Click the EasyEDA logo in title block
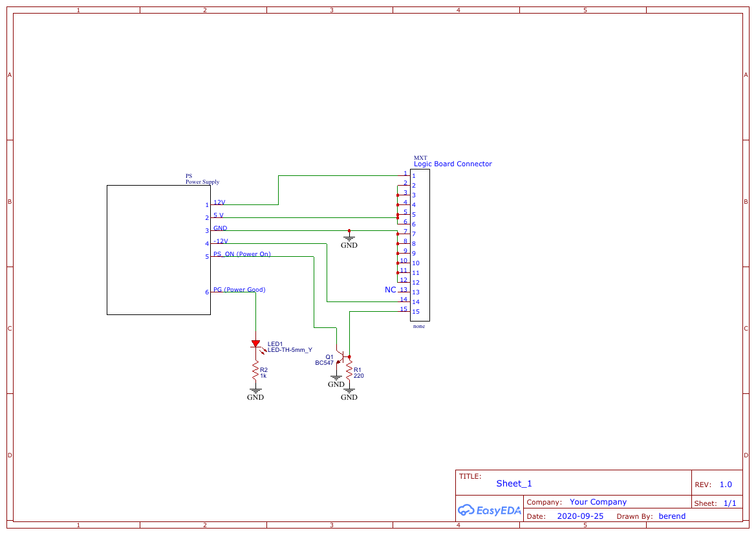Image resolution: width=756 pixels, height=535 pixels. coord(490,510)
